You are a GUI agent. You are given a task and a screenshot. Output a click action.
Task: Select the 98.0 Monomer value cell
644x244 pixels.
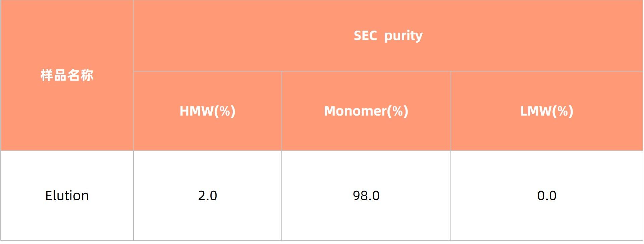click(x=366, y=196)
